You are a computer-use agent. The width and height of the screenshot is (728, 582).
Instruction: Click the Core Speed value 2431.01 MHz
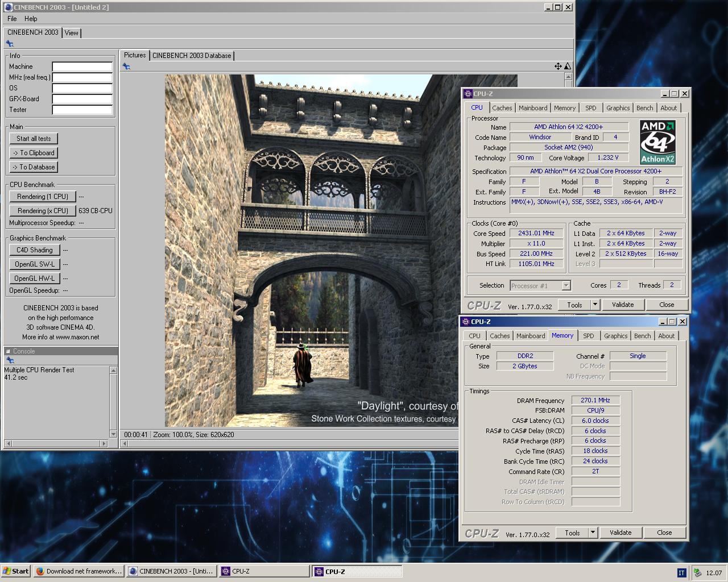(x=536, y=233)
